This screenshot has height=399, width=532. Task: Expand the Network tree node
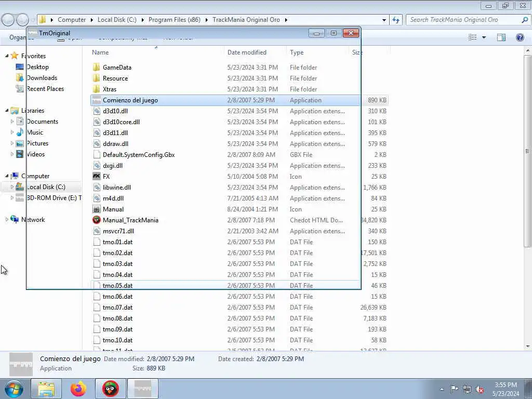pyautogui.click(x=7, y=220)
